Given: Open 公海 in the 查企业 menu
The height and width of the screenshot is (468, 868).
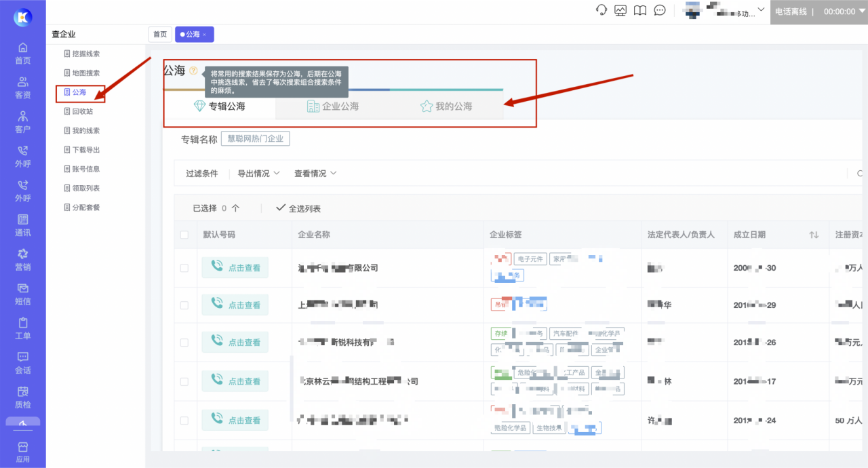Looking at the screenshot, I should 75,92.
